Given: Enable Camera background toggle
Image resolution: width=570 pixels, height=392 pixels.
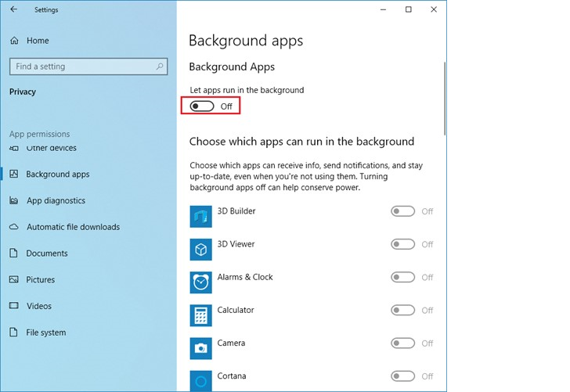Looking at the screenshot, I should [x=402, y=343].
